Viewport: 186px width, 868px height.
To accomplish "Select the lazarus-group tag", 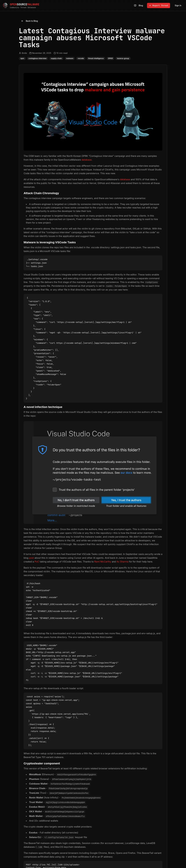I will click(x=123, y=58).
